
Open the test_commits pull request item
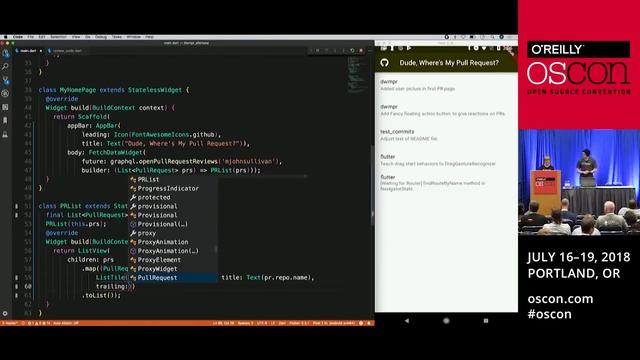pos(446,135)
